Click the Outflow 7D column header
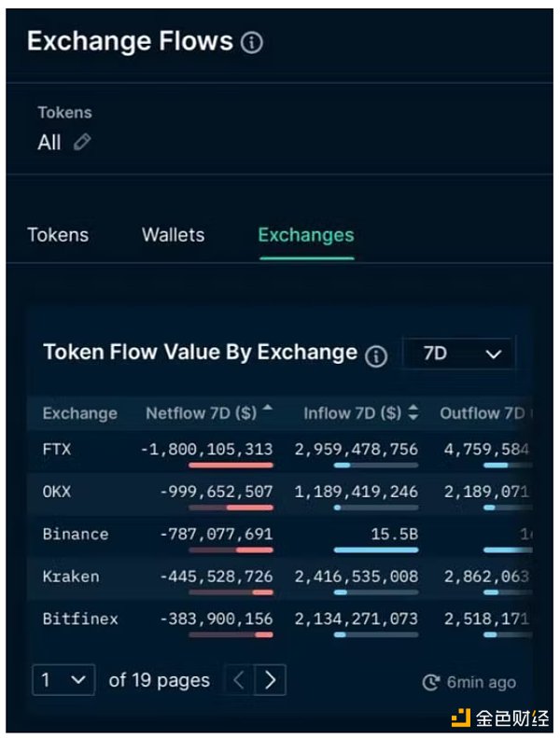Image resolution: width=560 pixels, height=738 pixels. pos(482,412)
